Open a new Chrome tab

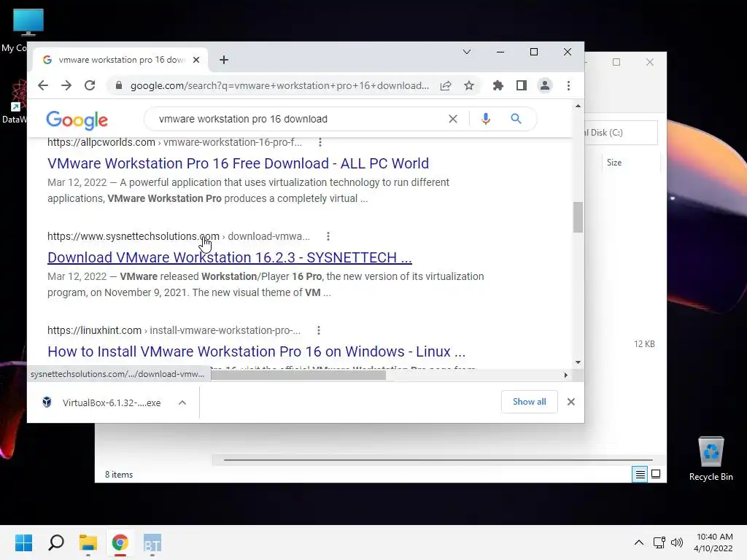click(224, 60)
